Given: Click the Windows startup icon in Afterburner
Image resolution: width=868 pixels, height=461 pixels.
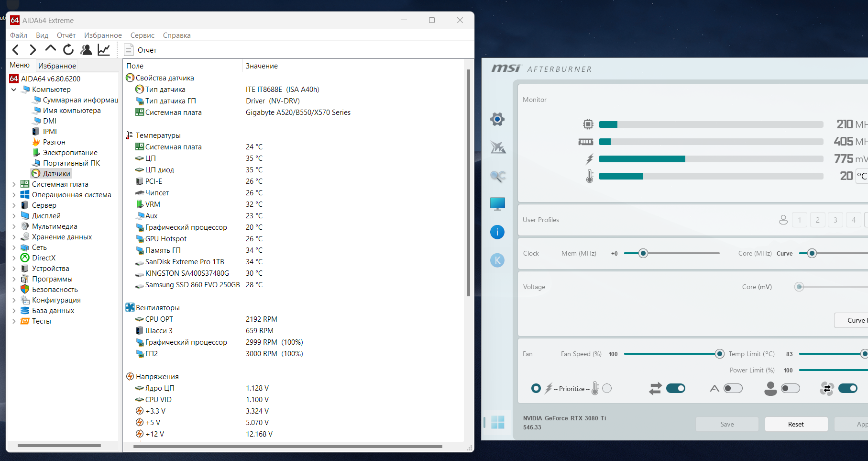Looking at the screenshot, I should click(497, 422).
